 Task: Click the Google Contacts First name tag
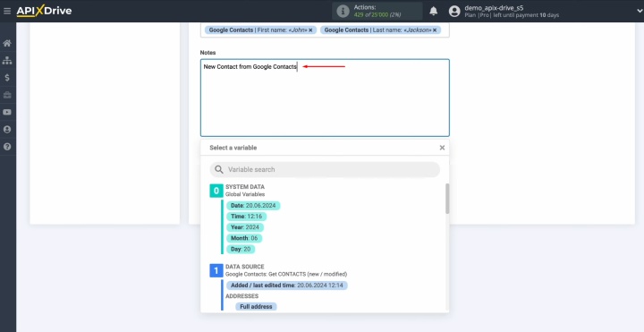(261, 30)
